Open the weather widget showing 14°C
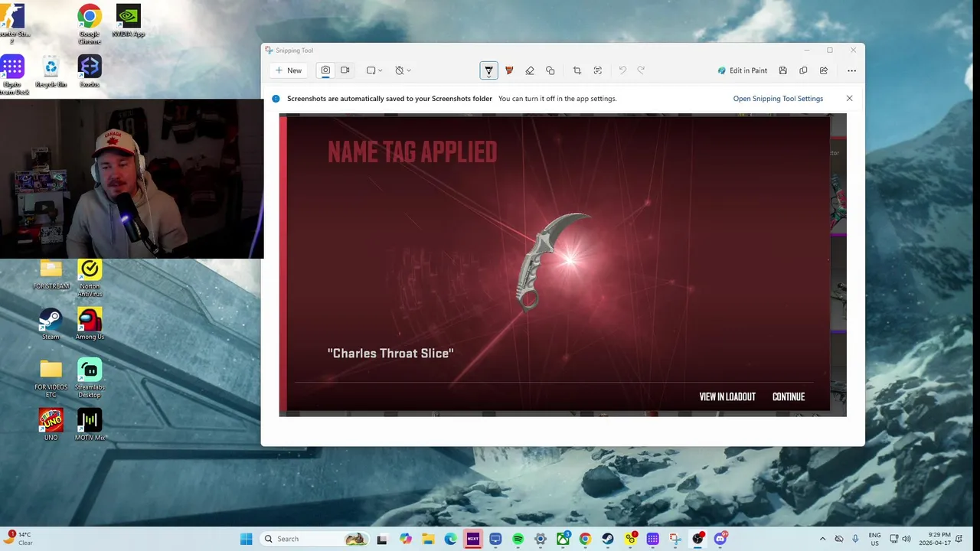Viewport: 980px width, 551px height. pyautogui.click(x=18, y=539)
